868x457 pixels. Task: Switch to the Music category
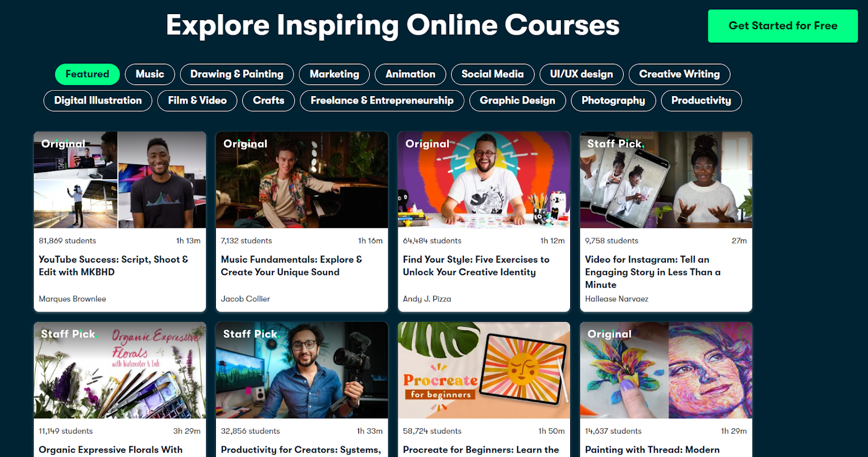coord(150,74)
